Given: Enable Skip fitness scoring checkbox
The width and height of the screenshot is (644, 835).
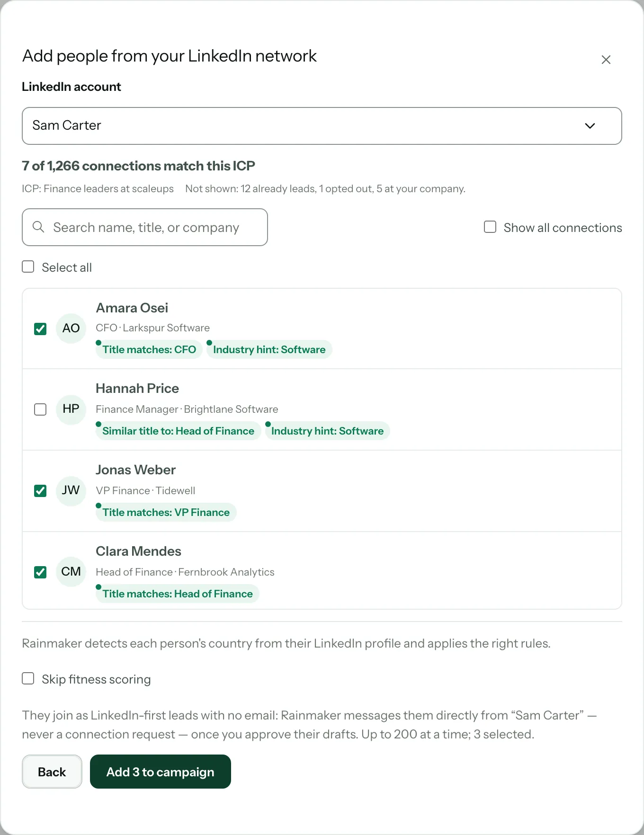Looking at the screenshot, I should pyautogui.click(x=28, y=679).
